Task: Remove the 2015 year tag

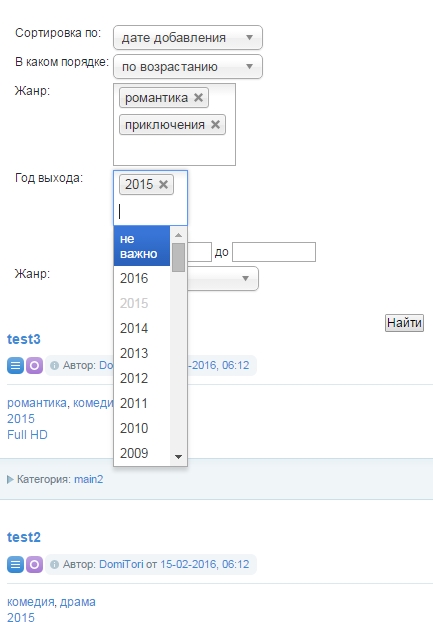Action: click(x=163, y=184)
